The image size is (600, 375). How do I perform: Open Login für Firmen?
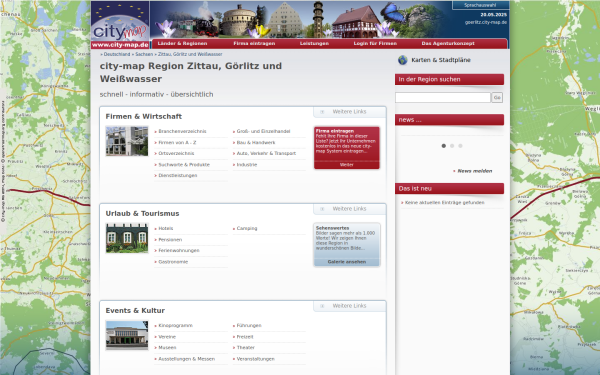click(x=375, y=44)
